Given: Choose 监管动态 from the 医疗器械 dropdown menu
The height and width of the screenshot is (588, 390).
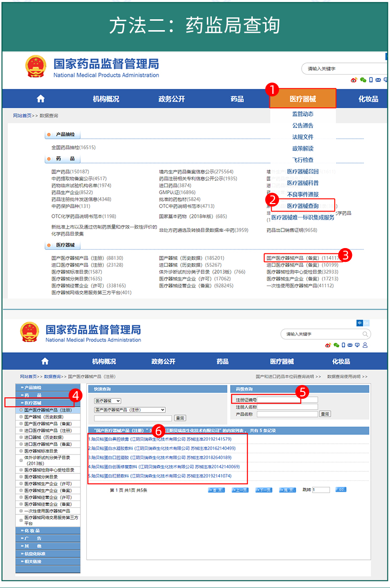Looking at the screenshot, I should tap(303, 114).
